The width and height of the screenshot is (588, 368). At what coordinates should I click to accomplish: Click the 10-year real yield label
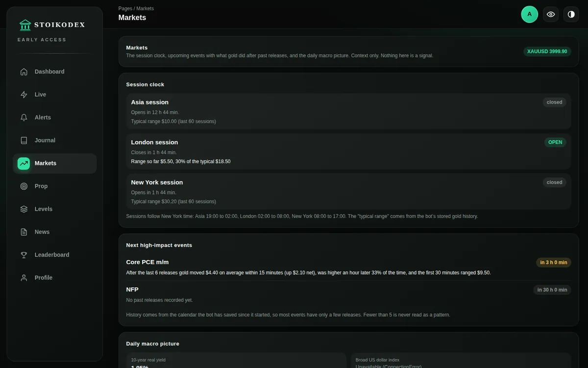pos(148,360)
